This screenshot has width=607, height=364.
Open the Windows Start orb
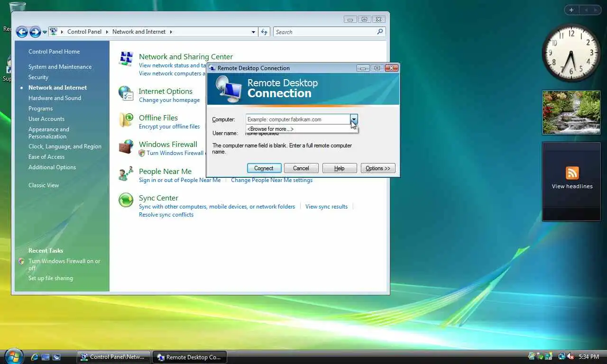pyautogui.click(x=14, y=356)
